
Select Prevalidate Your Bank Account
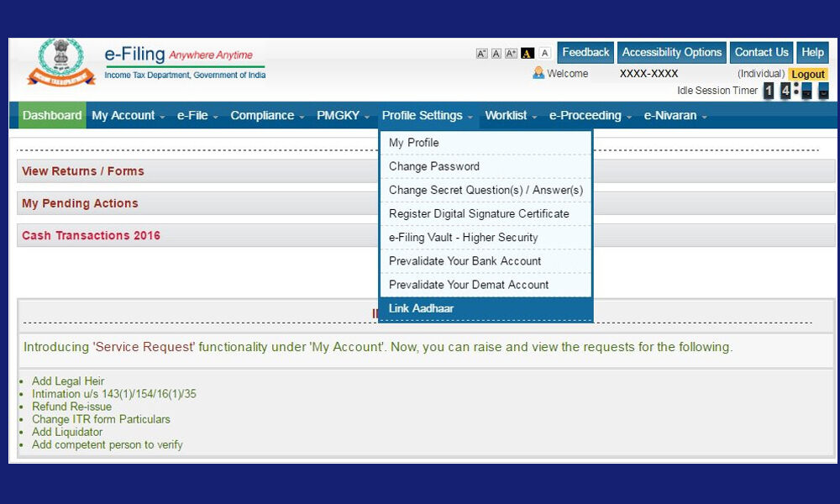(486, 260)
